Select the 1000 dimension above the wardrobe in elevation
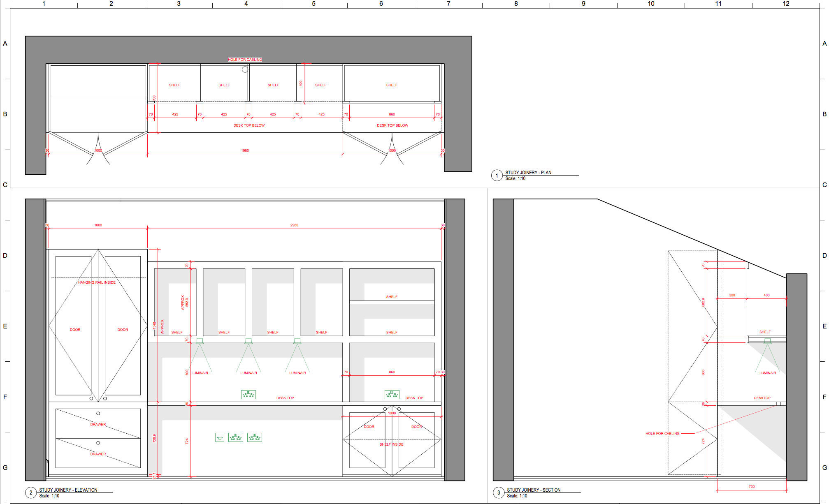 98,225
